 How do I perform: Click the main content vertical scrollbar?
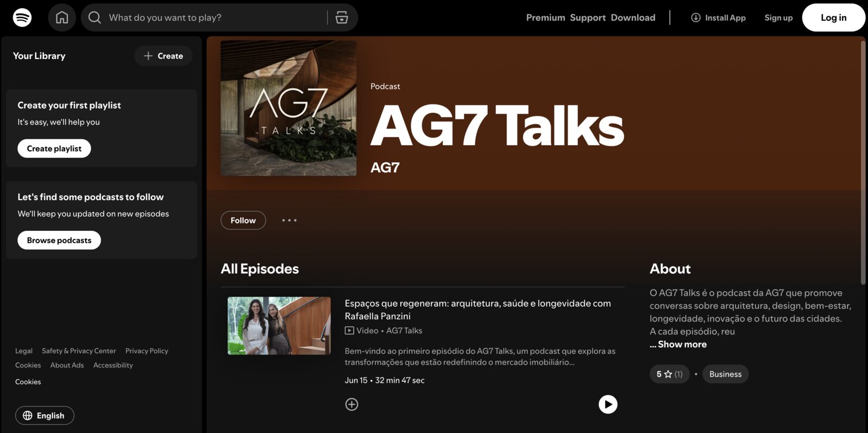863,163
